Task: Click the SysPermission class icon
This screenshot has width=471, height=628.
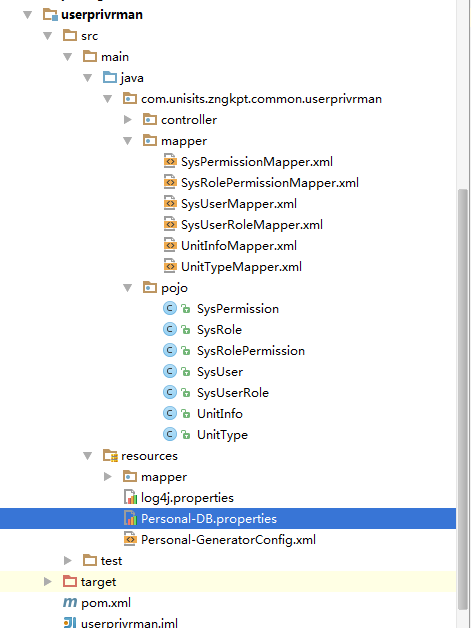Action: pyautogui.click(x=170, y=308)
